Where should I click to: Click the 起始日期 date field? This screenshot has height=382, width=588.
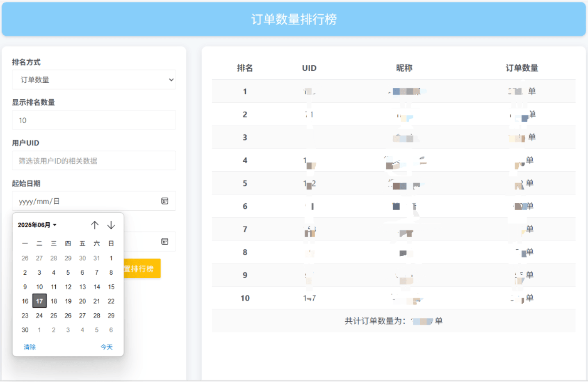86,201
